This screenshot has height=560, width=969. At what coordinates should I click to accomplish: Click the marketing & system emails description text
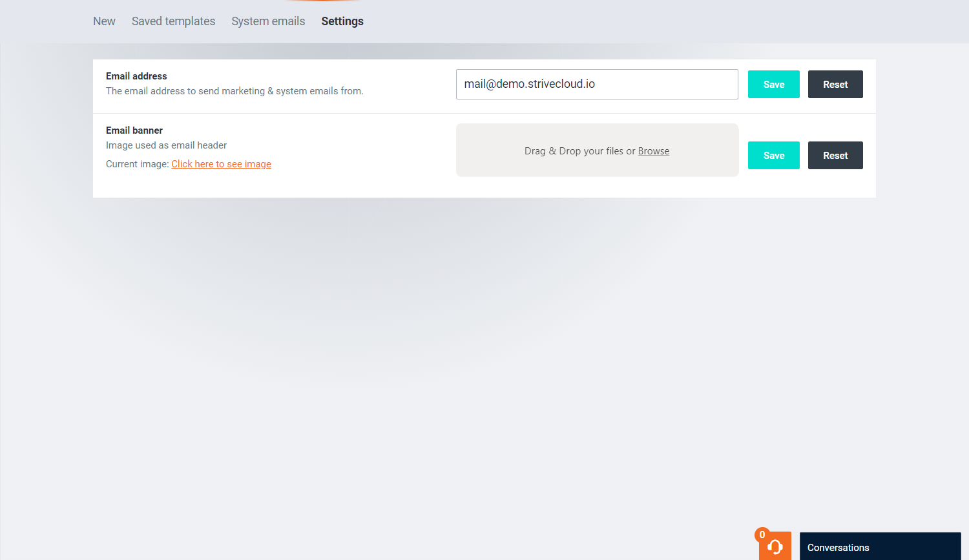(x=234, y=91)
